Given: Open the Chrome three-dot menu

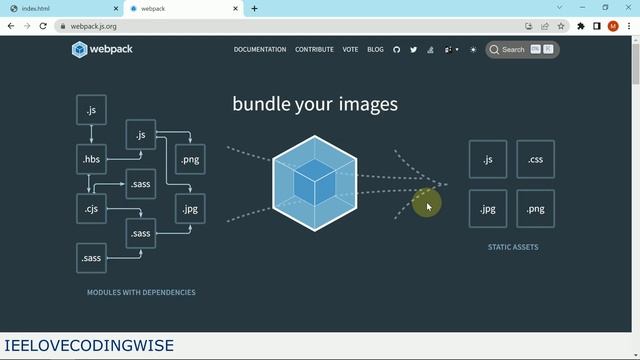Looking at the screenshot, I should coord(629,26).
